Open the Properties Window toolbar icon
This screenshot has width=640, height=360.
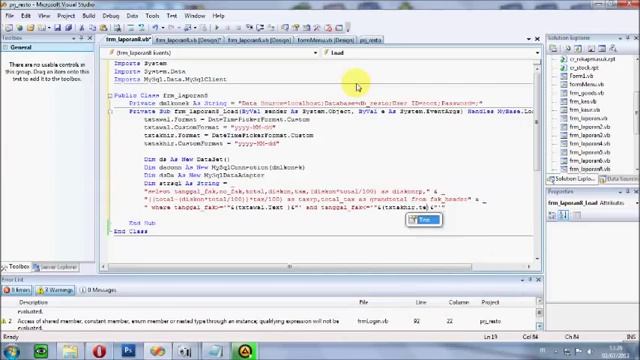tap(296, 28)
